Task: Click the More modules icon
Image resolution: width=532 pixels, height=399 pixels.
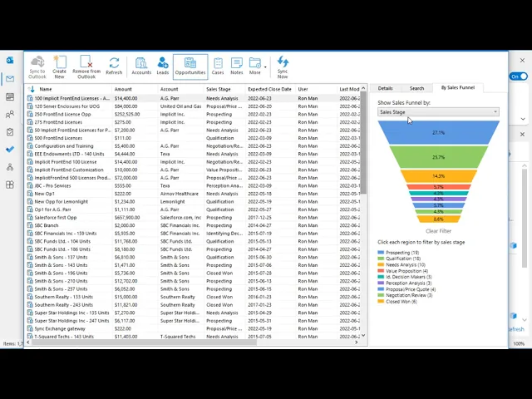Action: coord(255,66)
